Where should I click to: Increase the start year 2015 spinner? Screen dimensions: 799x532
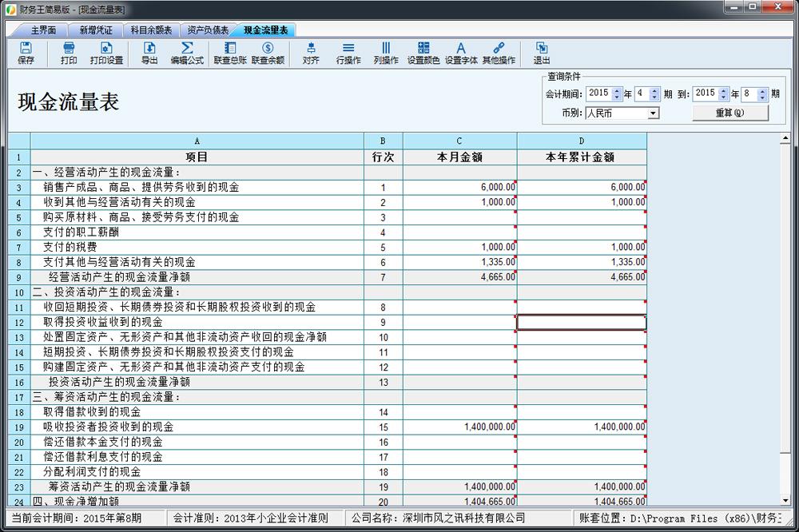pyautogui.click(x=617, y=91)
